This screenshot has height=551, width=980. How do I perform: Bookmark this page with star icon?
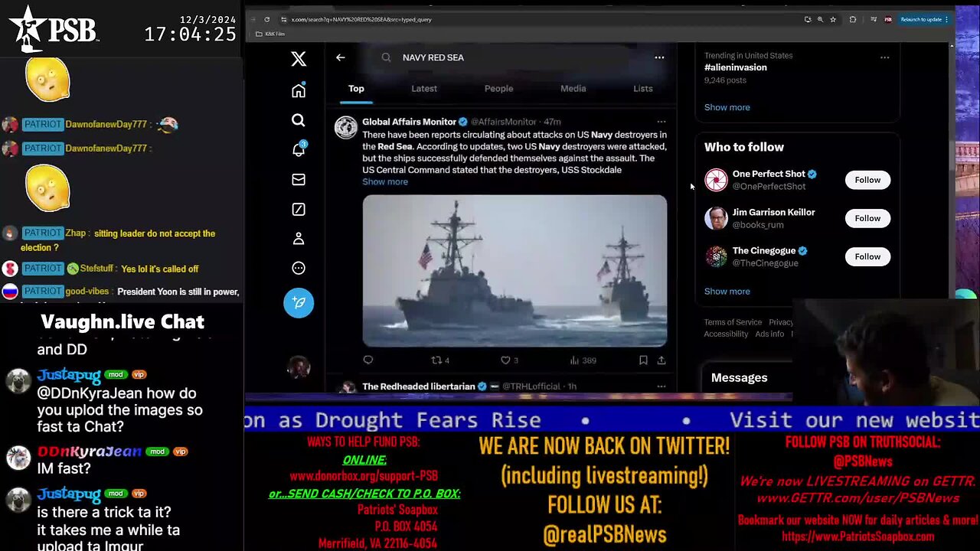point(833,19)
